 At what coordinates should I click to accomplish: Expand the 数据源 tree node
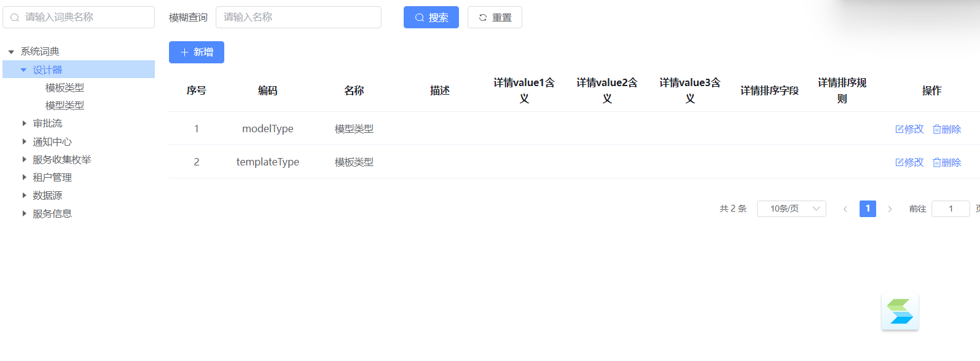coord(24,195)
